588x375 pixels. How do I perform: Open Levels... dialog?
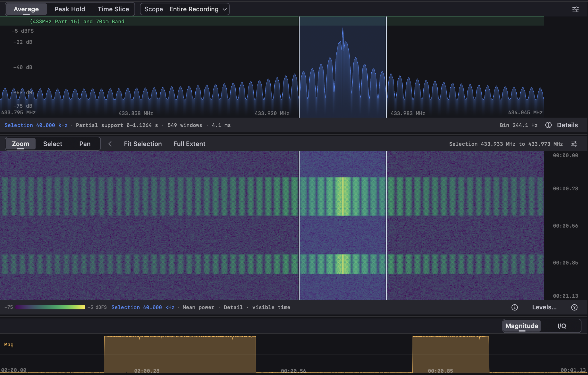point(544,307)
